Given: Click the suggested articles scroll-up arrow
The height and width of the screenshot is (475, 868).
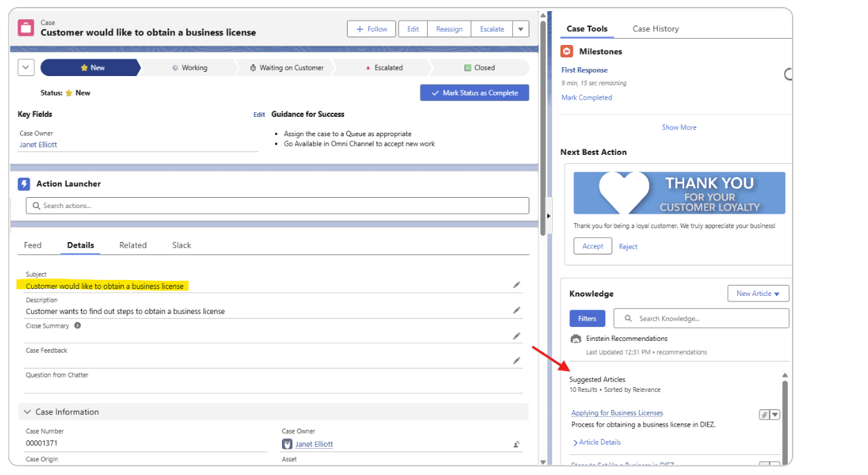Looking at the screenshot, I should click(x=784, y=375).
